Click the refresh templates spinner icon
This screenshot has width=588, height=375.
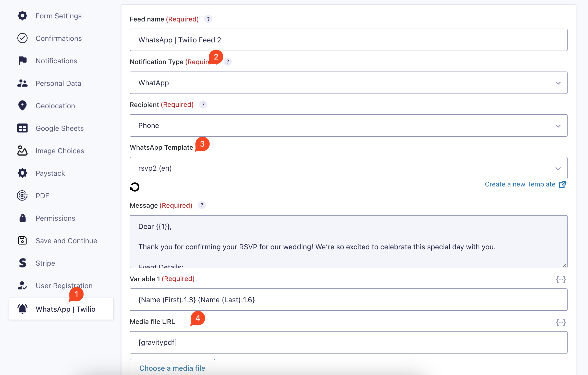tap(135, 187)
